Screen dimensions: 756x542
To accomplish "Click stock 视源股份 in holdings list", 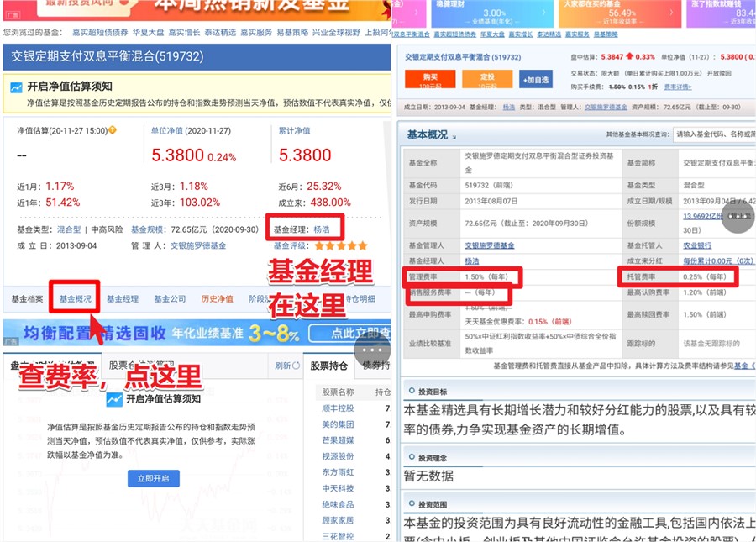I will [x=338, y=456].
